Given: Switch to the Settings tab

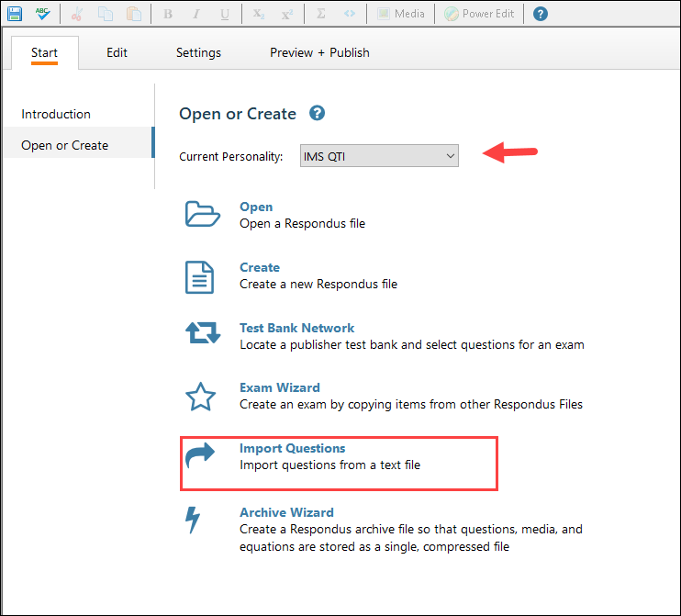Looking at the screenshot, I should click(x=198, y=52).
